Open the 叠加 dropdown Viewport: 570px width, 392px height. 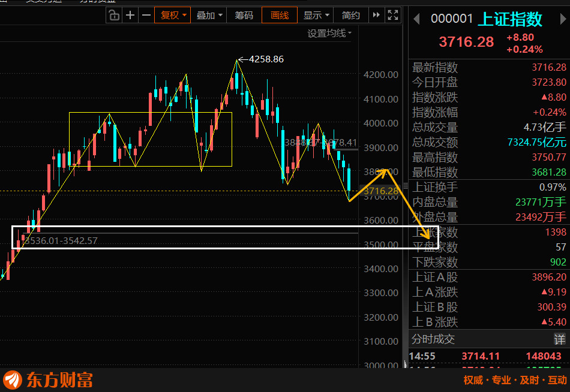point(209,15)
